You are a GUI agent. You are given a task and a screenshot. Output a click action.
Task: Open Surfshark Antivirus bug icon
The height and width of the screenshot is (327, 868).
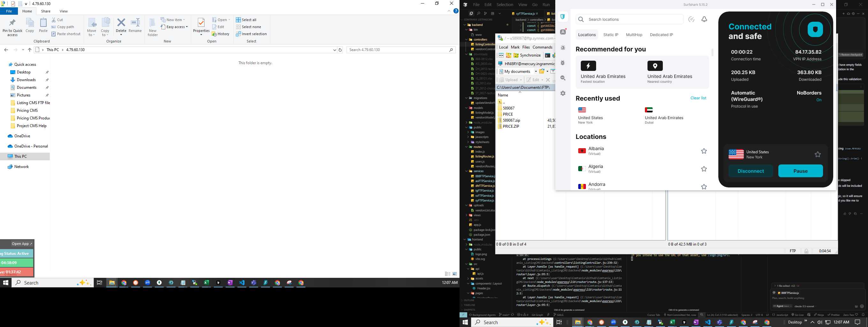point(563,63)
